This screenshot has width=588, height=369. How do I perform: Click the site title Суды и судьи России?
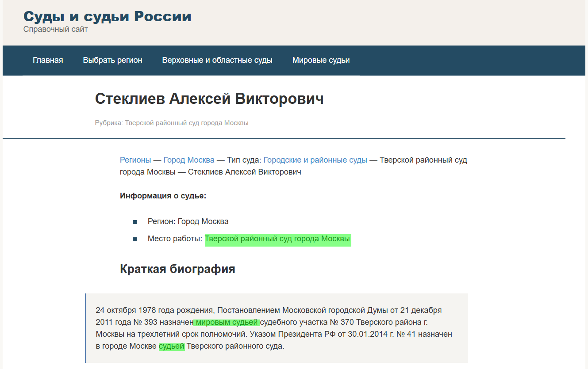pyautogui.click(x=107, y=16)
